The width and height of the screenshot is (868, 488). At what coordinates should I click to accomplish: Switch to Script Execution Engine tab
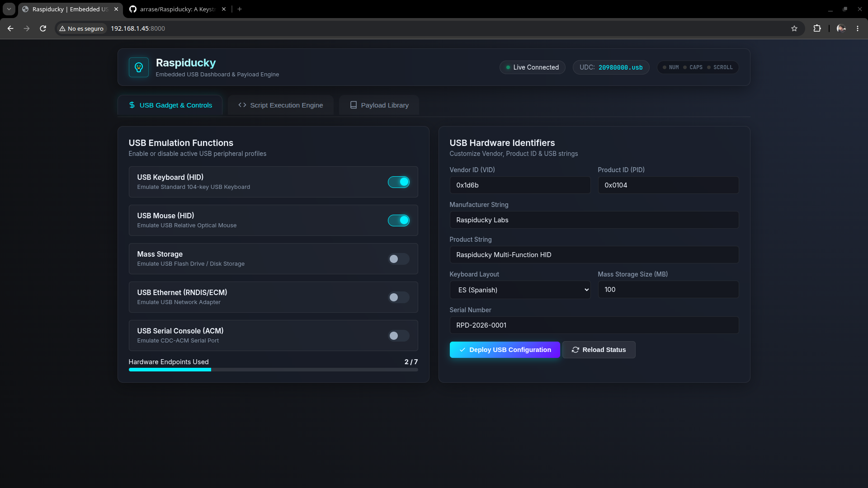281,105
